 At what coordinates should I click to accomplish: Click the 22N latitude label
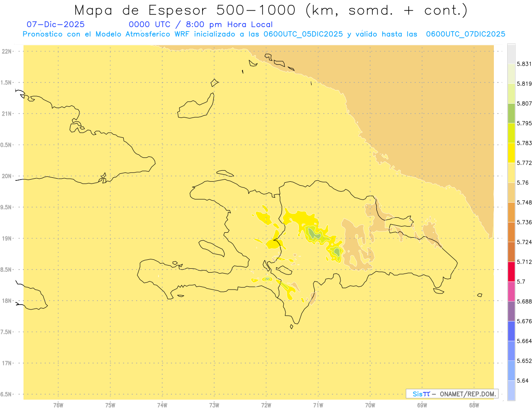[x=7, y=51]
